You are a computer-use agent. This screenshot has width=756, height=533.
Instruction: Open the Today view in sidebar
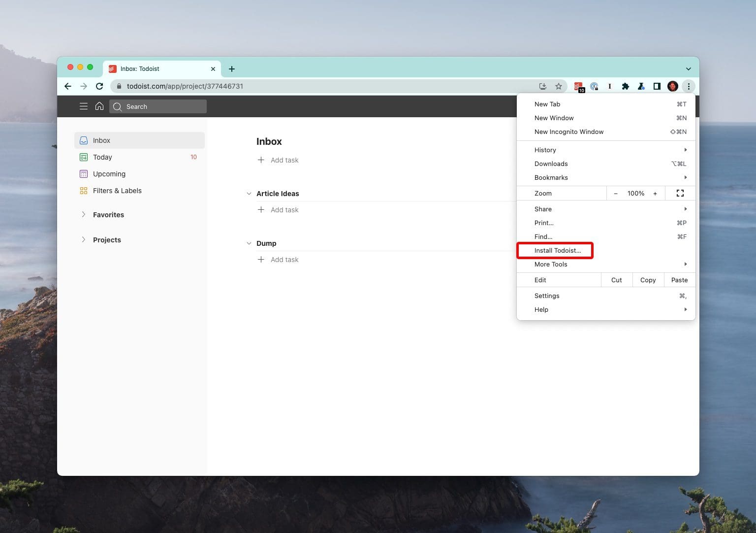pyautogui.click(x=139, y=157)
